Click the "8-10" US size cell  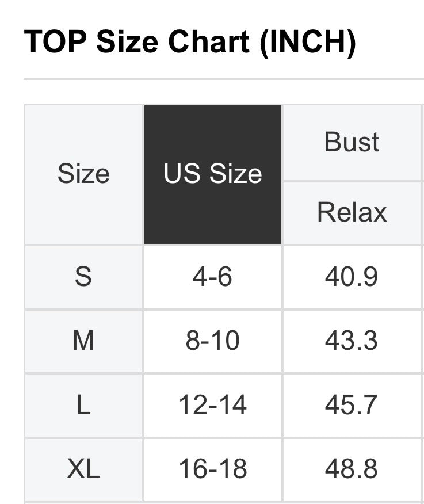[213, 341]
